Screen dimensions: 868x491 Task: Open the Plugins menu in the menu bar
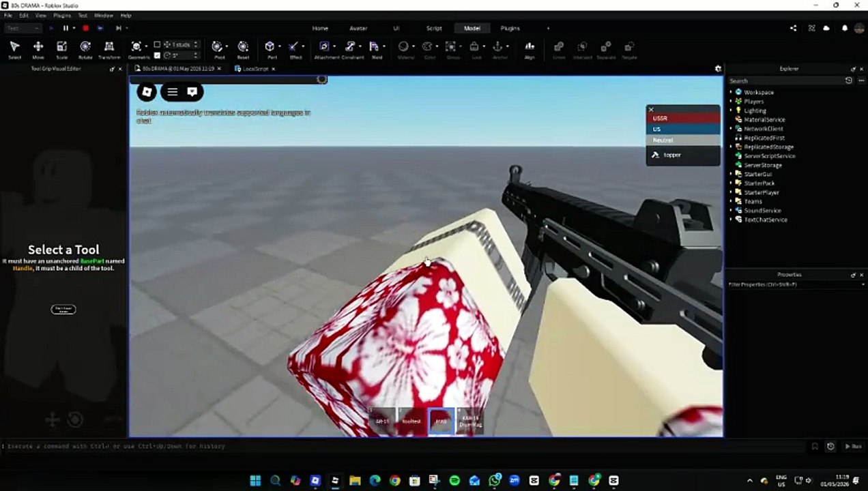[x=61, y=15]
